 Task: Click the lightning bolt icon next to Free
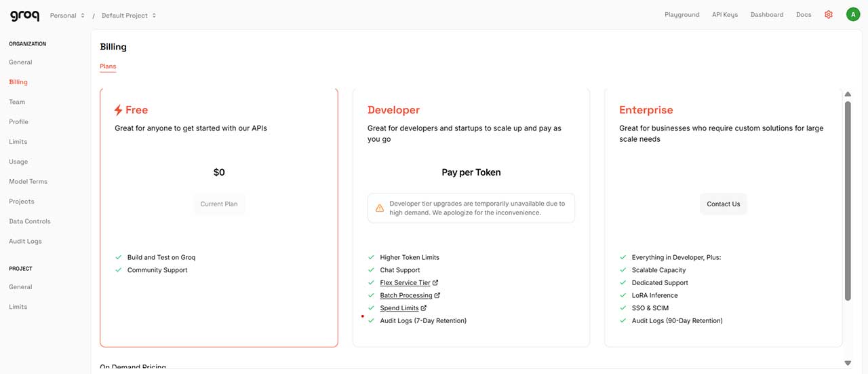click(119, 110)
